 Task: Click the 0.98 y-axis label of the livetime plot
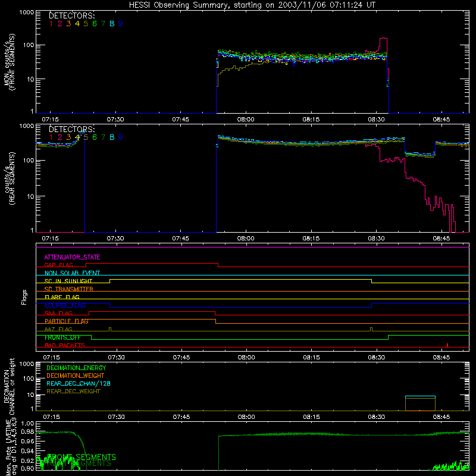[x=28, y=431]
